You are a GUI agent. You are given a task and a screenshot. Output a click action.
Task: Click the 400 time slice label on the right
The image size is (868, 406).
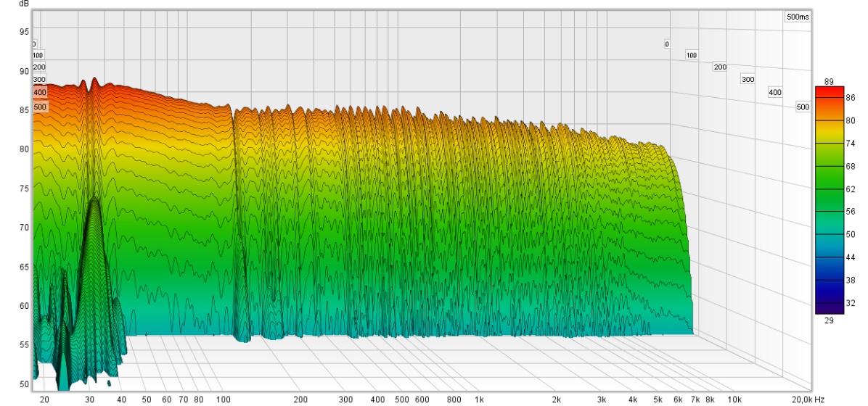pos(775,92)
